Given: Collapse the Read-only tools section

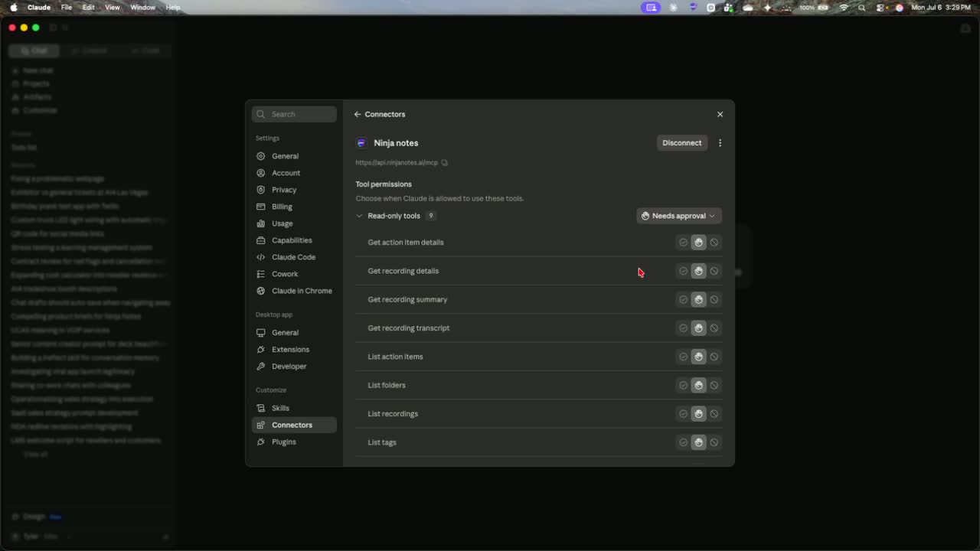Looking at the screenshot, I should coord(359,216).
